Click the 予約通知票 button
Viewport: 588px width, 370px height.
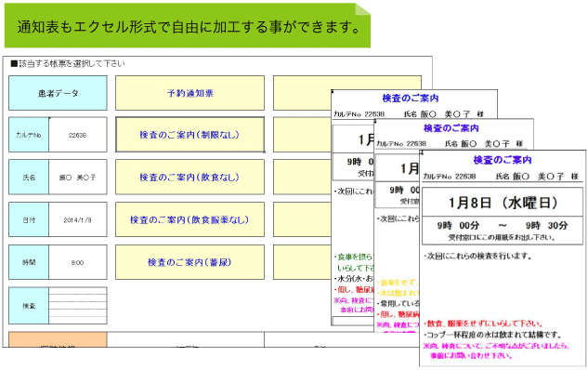(189, 93)
